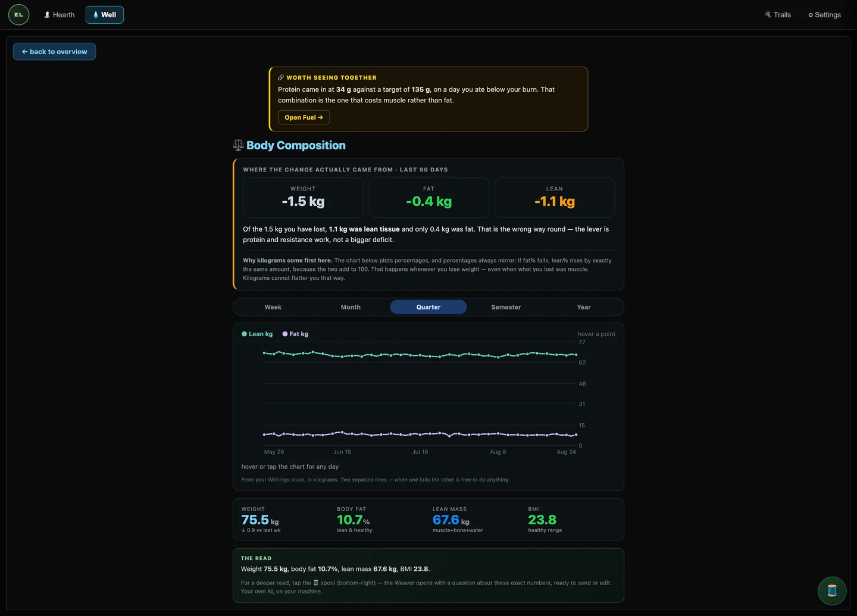Click the EL avatar logo

point(18,14)
